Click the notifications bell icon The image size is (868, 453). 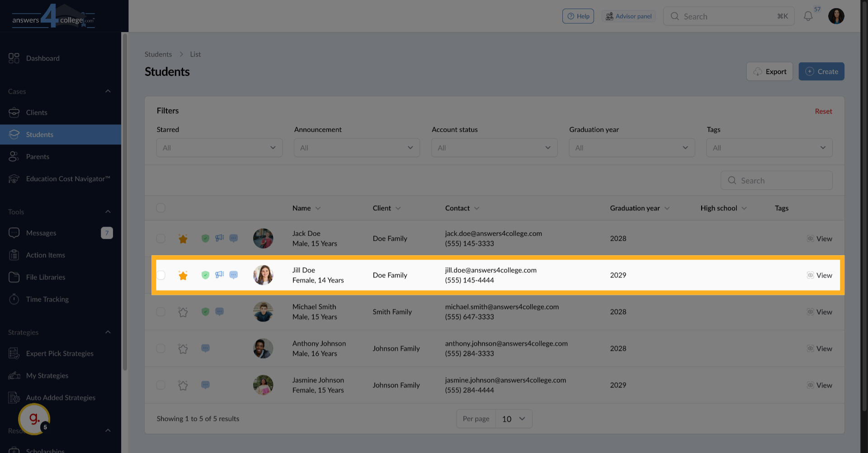pyautogui.click(x=808, y=16)
